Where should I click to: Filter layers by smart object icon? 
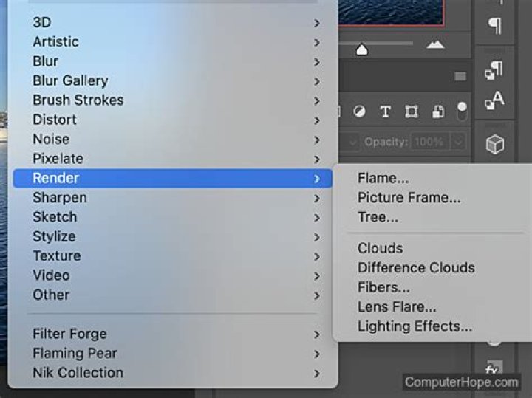pos(438,111)
